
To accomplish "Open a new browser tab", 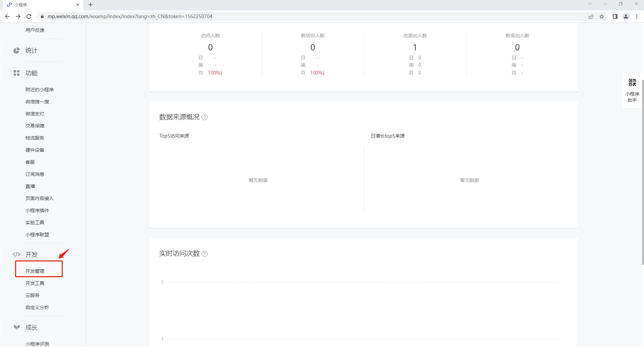I will (x=91, y=5).
